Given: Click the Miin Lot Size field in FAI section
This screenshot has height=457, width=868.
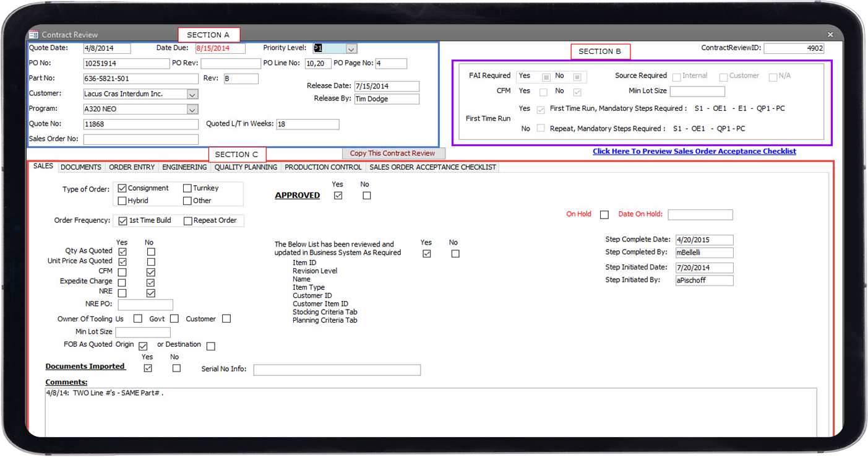Looking at the screenshot, I should (697, 92).
